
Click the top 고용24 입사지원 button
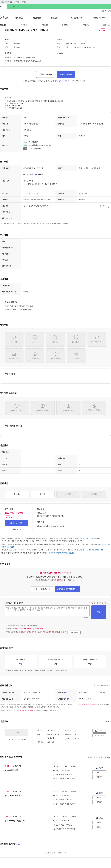[66, 74]
